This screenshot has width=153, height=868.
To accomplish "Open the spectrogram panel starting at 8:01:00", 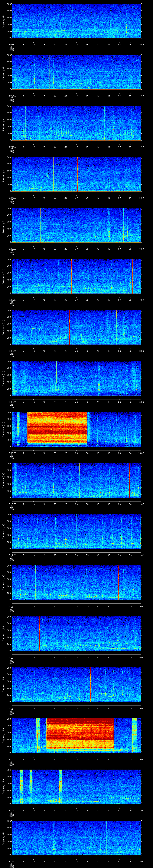I will coord(76,21).
